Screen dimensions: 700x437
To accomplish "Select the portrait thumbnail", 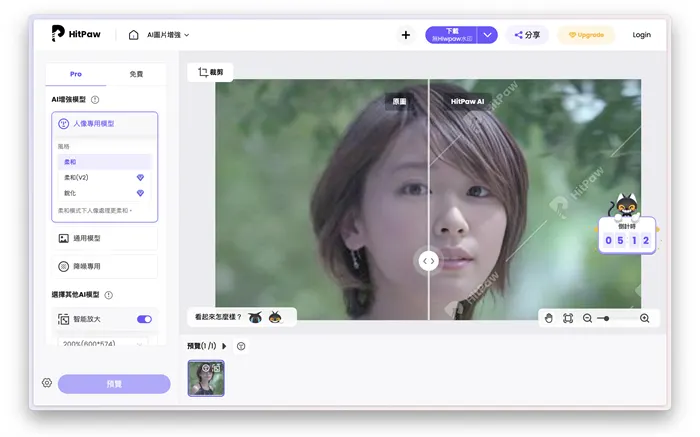I will tap(206, 379).
